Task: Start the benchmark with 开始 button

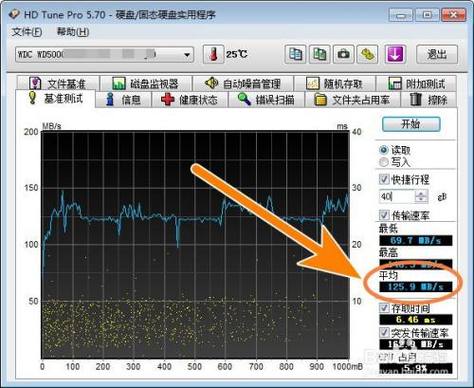Action: coord(411,124)
